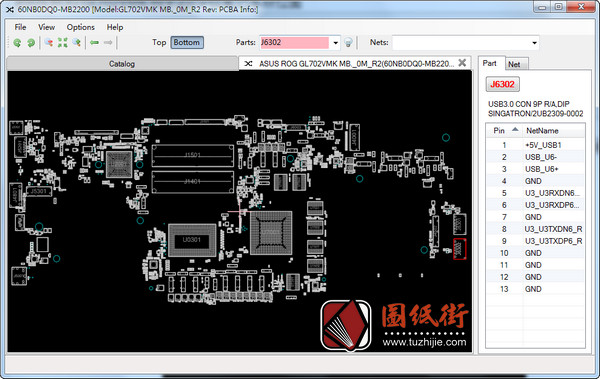Viewport: 600px width, 379px height.
Task: Open the Parts dropdown arrow
Action: click(336, 43)
